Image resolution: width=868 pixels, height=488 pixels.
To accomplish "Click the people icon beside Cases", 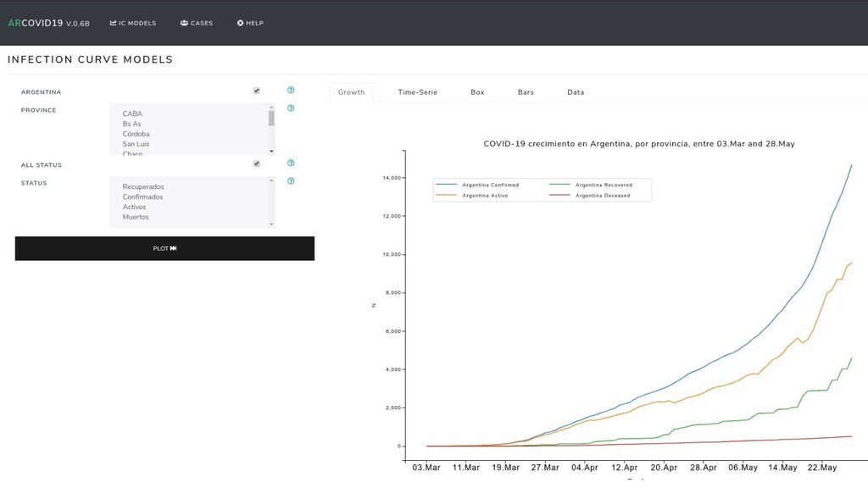I will tap(184, 23).
